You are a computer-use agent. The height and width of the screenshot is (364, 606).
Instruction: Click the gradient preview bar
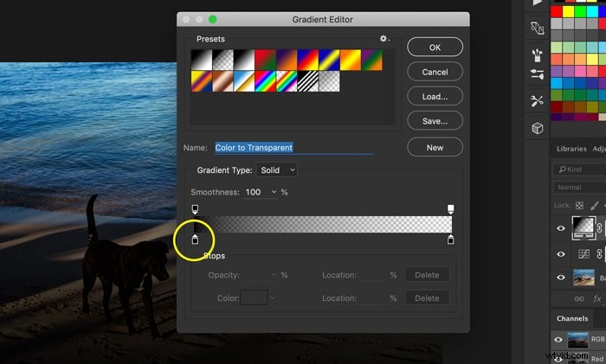click(323, 224)
